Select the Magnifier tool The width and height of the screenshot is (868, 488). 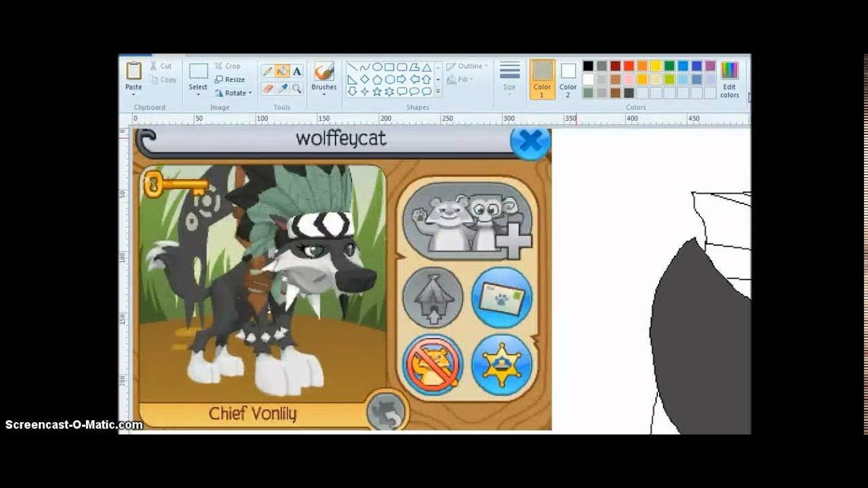tap(296, 88)
